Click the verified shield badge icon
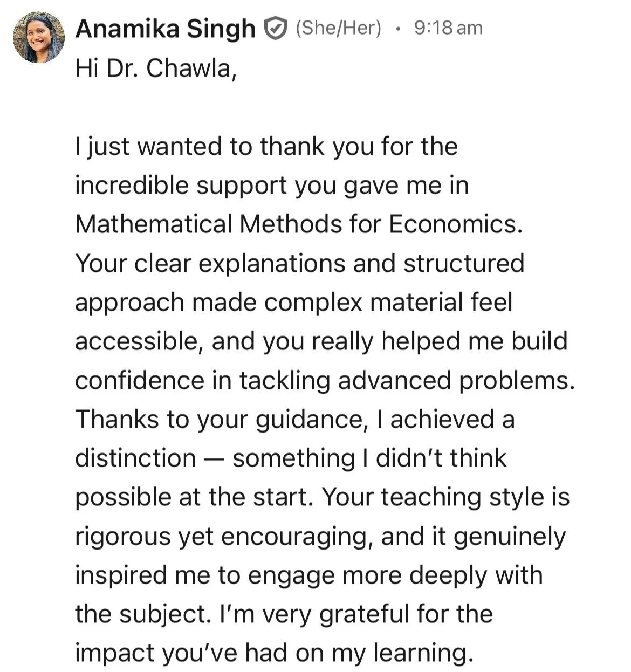The height and width of the screenshot is (672, 631). coord(275,28)
